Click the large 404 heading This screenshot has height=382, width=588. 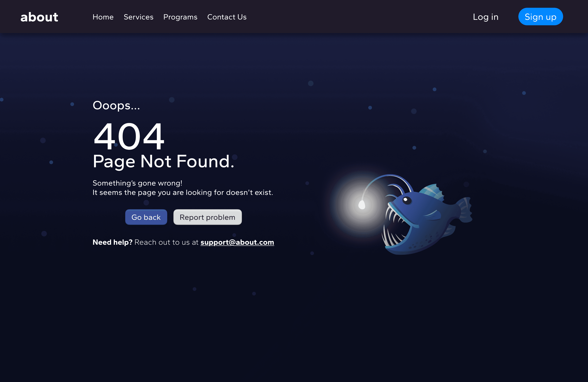128,136
